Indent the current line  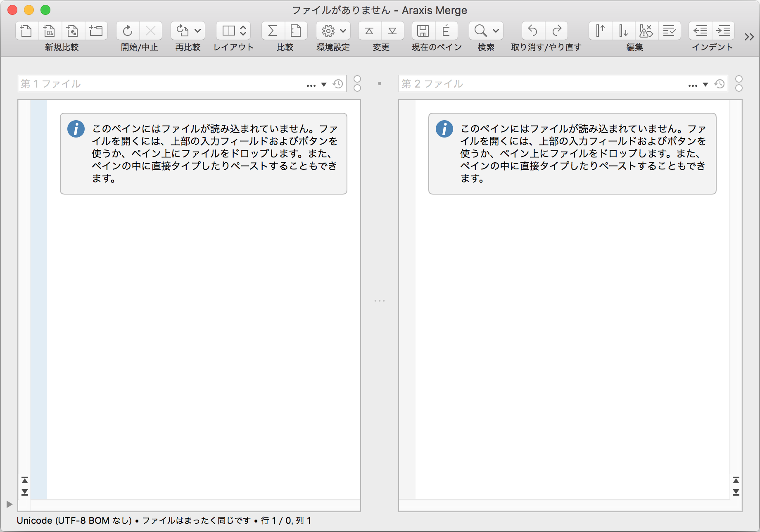(x=723, y=30)
